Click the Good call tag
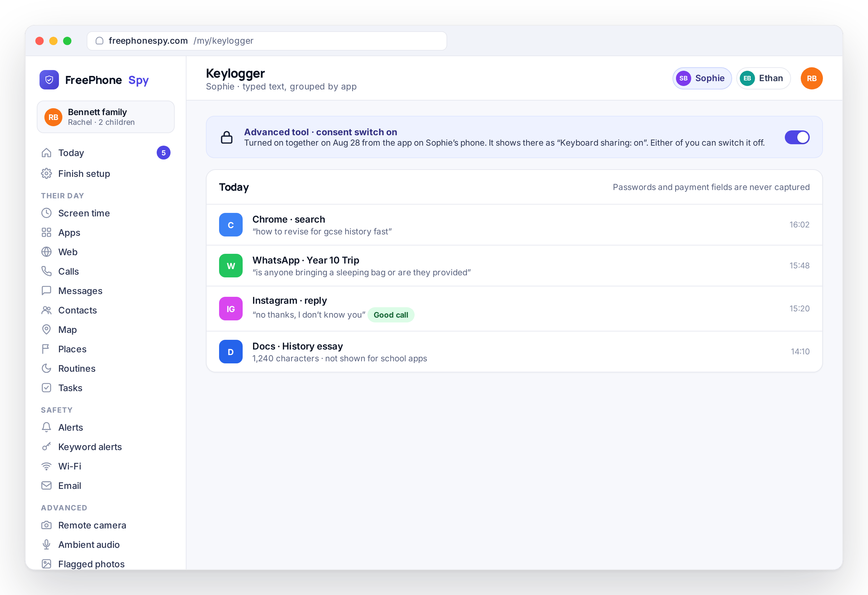The image size is (868, 595). coord(391,315)
